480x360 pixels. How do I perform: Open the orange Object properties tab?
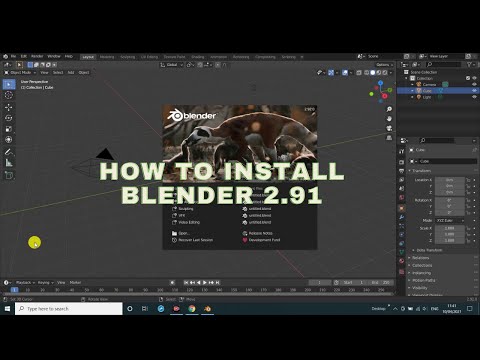coord(402,208)
